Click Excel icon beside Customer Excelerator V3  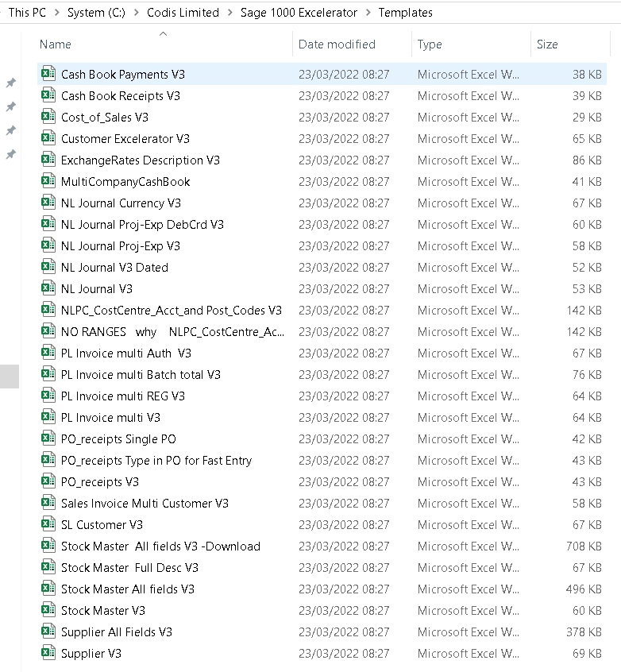(x=48, y=138)
